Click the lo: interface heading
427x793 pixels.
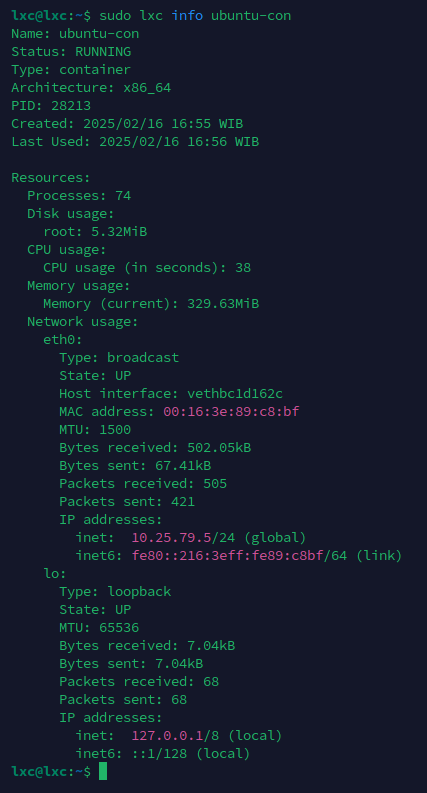click(x=55, y=574)
